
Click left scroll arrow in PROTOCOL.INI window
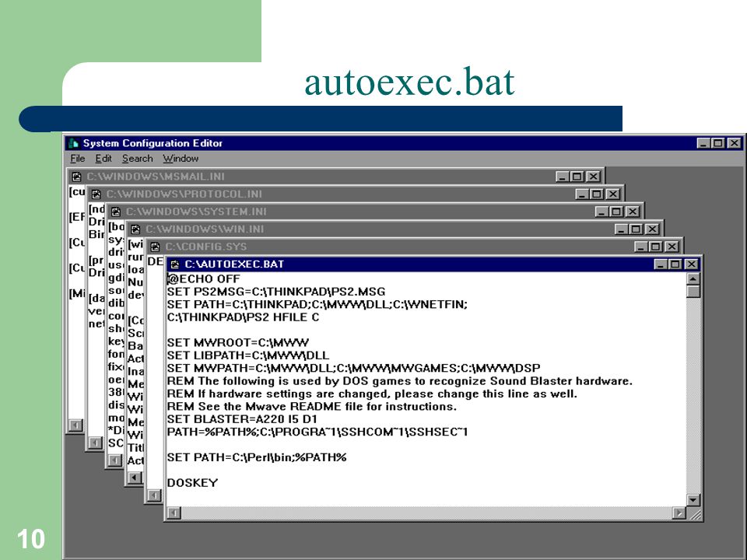95,443
